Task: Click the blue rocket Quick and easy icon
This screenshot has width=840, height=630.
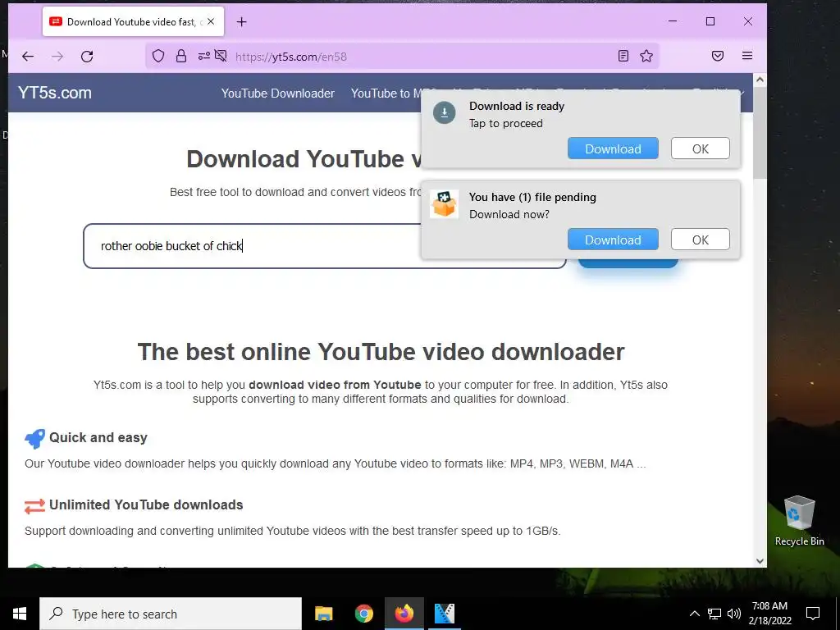Action: click(x=34, y=438)
